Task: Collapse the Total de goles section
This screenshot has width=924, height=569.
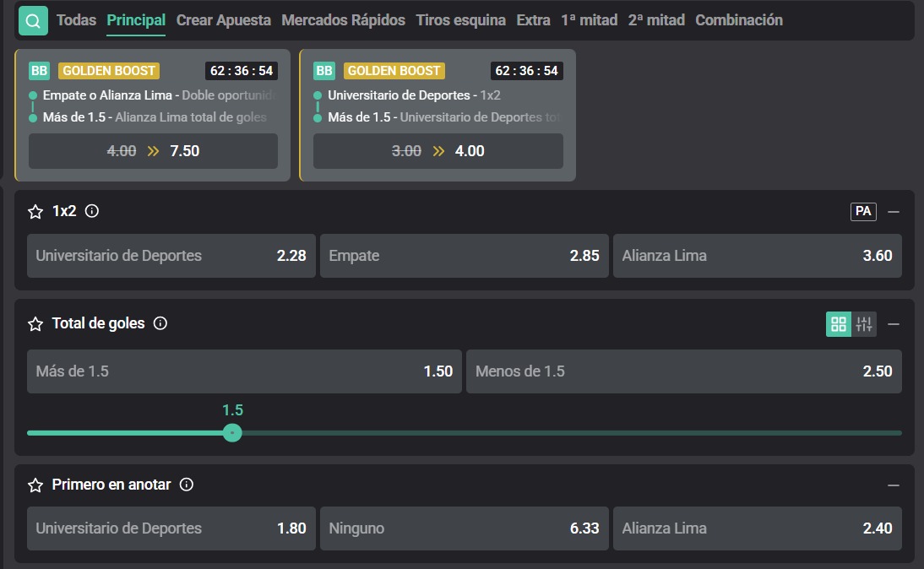Action: tap(894, 324)
